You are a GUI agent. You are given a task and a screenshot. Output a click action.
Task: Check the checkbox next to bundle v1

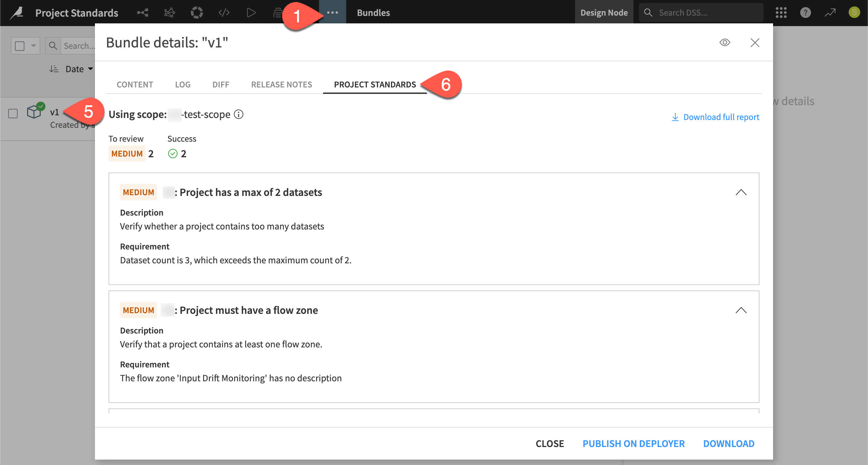(x=13, y=114)
